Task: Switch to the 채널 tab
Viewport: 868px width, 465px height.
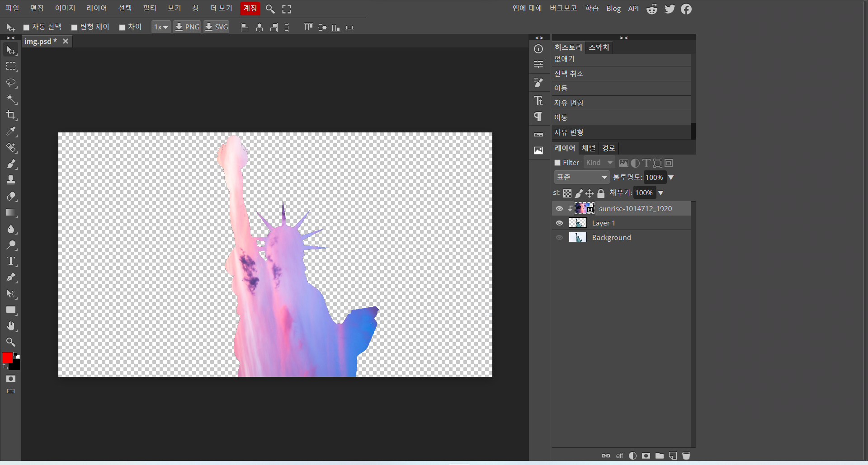Action: pos(588,148)
